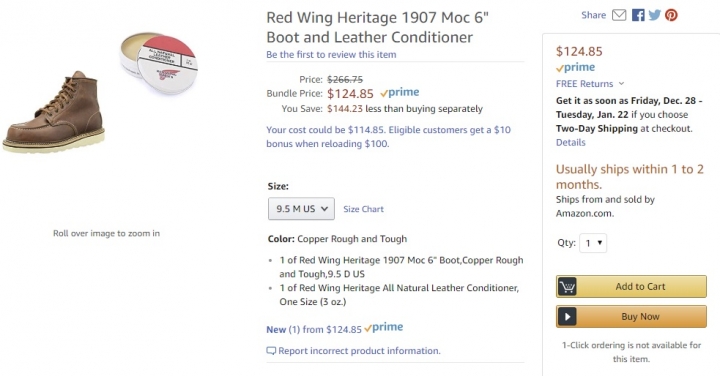The image size is (720, 376).
Task: Share on Pinterest icon
Action: (x=671, y=15)
